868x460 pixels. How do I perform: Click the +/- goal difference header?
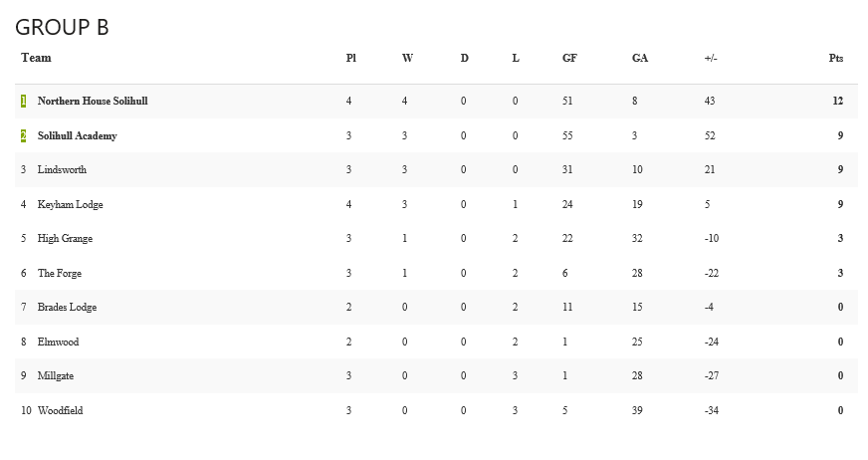(711, 58)
